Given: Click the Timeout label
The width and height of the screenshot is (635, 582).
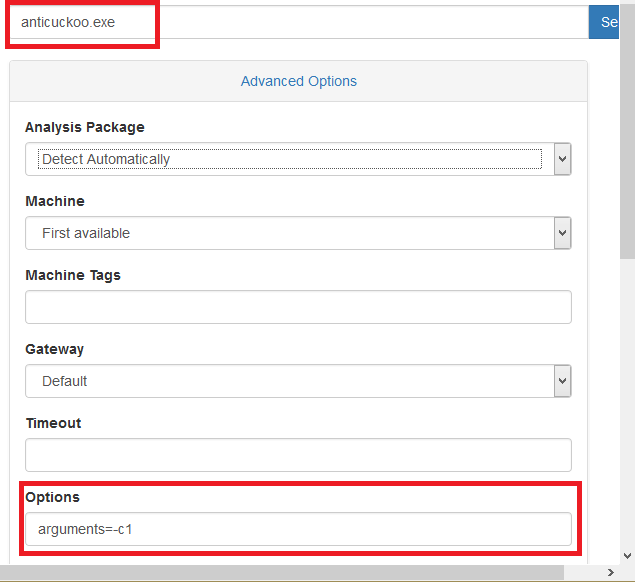Looking at the screenshot, I should tap(54, 423).
